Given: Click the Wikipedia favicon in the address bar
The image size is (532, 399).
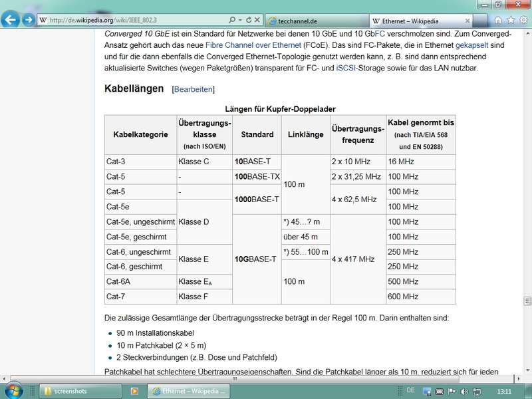Looking at the screenshot, I should coord(43,20).
